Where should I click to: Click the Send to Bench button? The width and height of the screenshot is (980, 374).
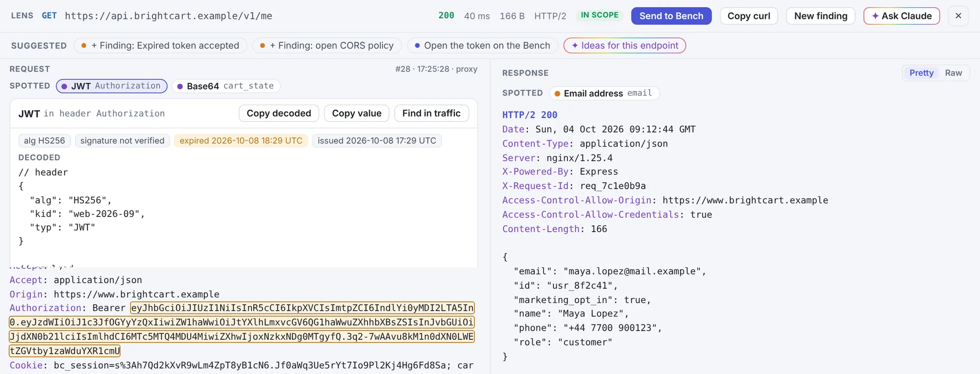(x=671, y=16)
